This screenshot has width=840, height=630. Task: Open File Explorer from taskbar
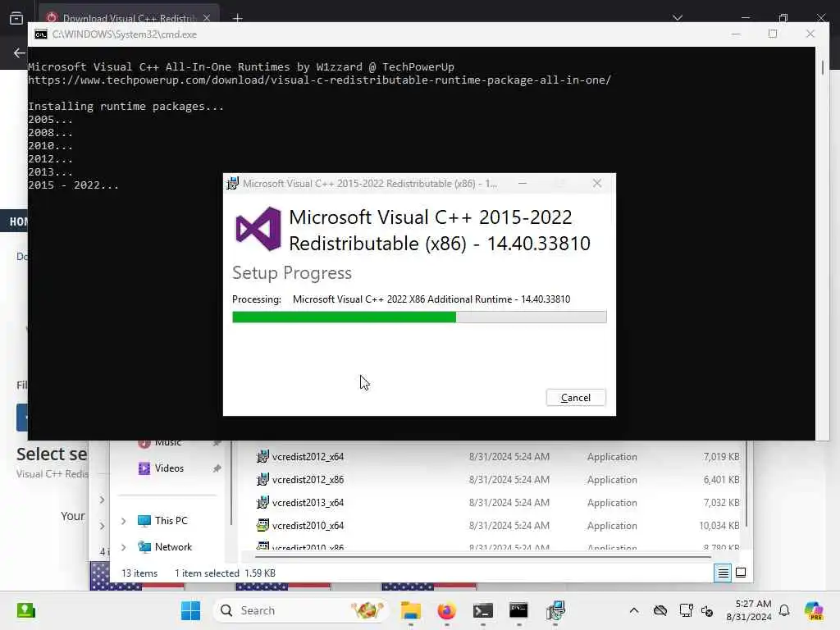coord(411,610)
